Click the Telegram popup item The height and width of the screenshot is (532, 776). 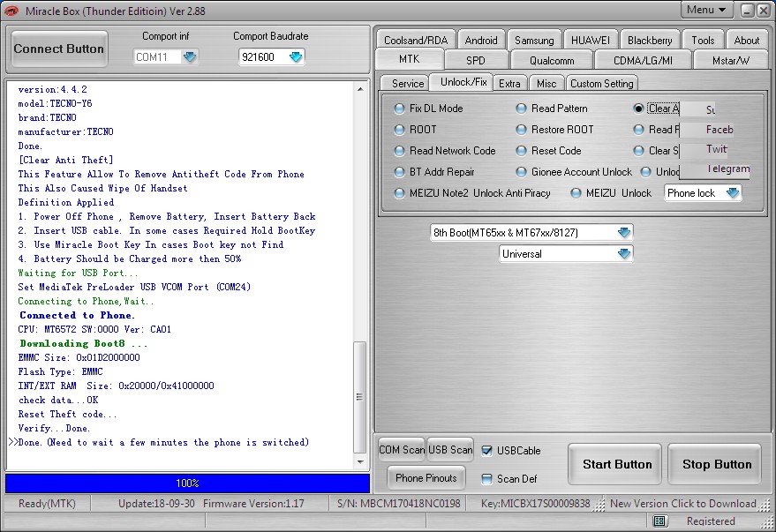pyautogui.click(x=727, y=169)
